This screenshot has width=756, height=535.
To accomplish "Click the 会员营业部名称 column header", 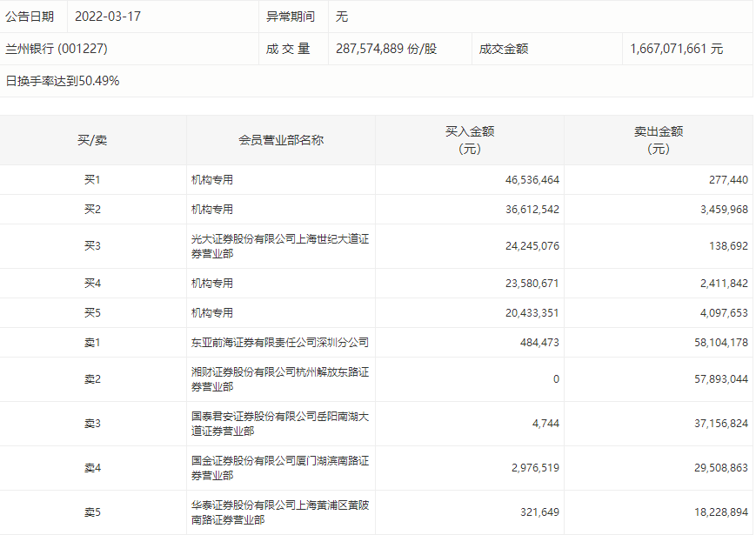I will point(280,140).
